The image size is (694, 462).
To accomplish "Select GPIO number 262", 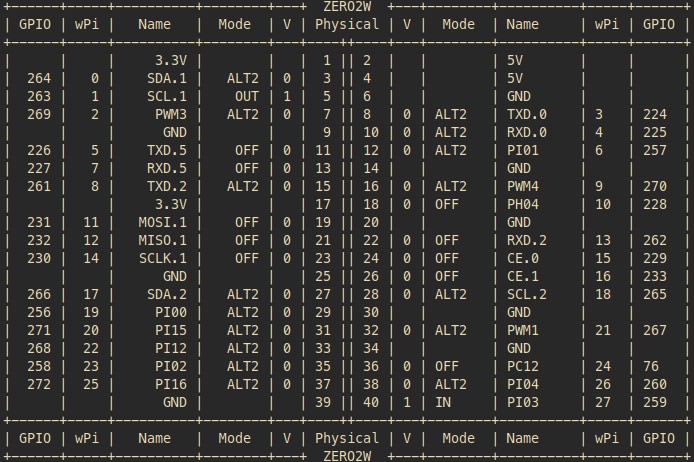I will coord(655,240).
